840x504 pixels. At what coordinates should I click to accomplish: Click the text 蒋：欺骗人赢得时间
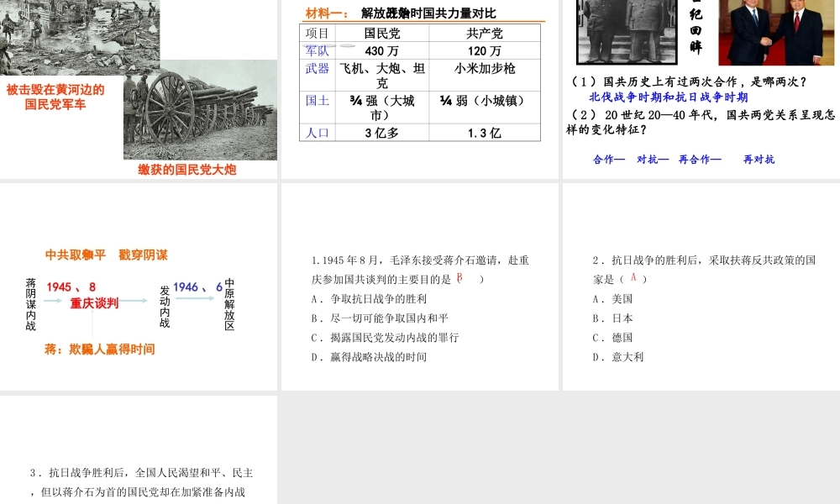[x=100, y=349]
